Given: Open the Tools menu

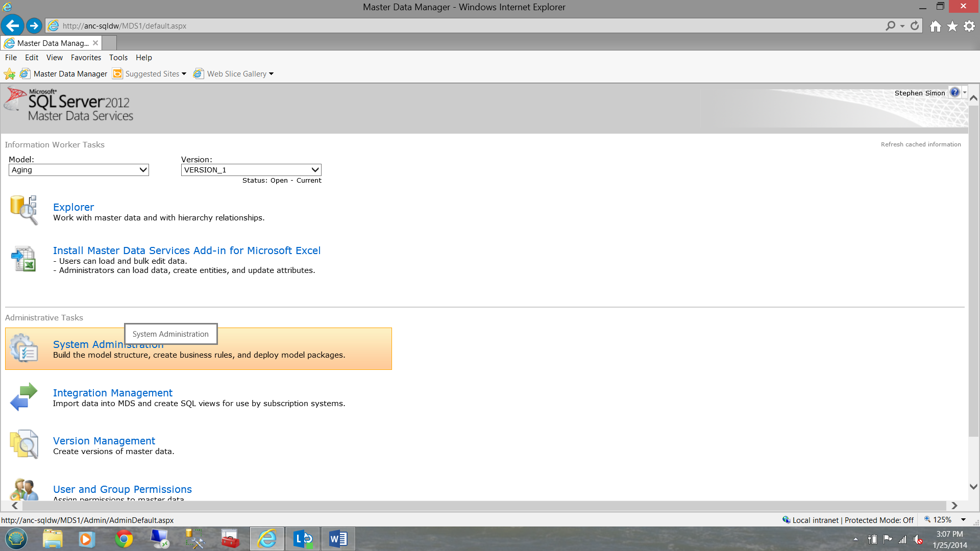Looking at the screenshot, I should coord(118,58).
